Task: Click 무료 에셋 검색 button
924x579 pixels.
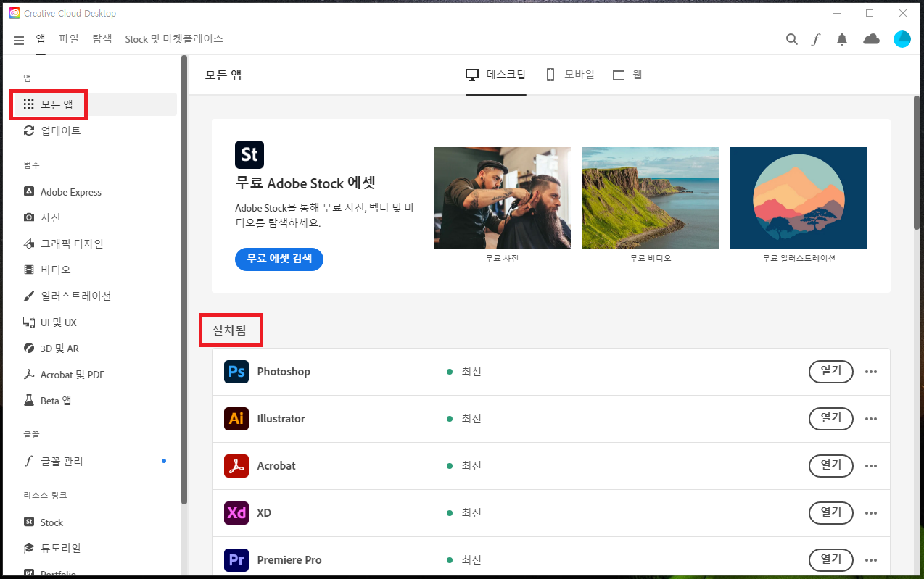Action: click(x=279, y=259)
